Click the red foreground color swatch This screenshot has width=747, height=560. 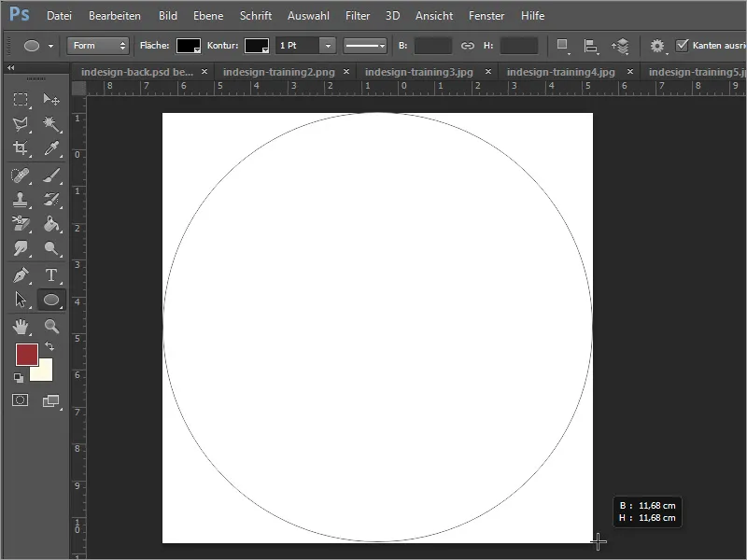[27, 355]
